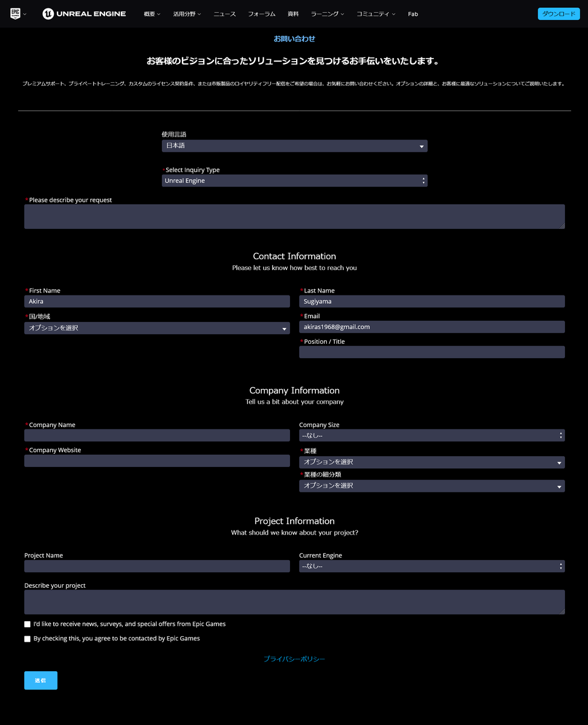The image size is (588, 725).
Task: Click the Please describe your request textarea
Action: pyautogui.click(x=294, y=216)
